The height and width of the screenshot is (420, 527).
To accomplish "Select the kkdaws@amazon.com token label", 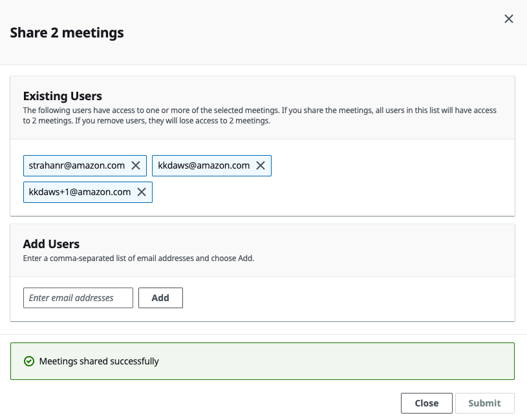I will click(204, 165).
